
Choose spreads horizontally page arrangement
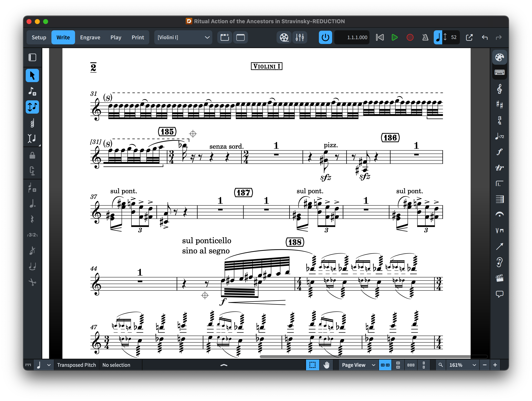[x=385, y=365]
